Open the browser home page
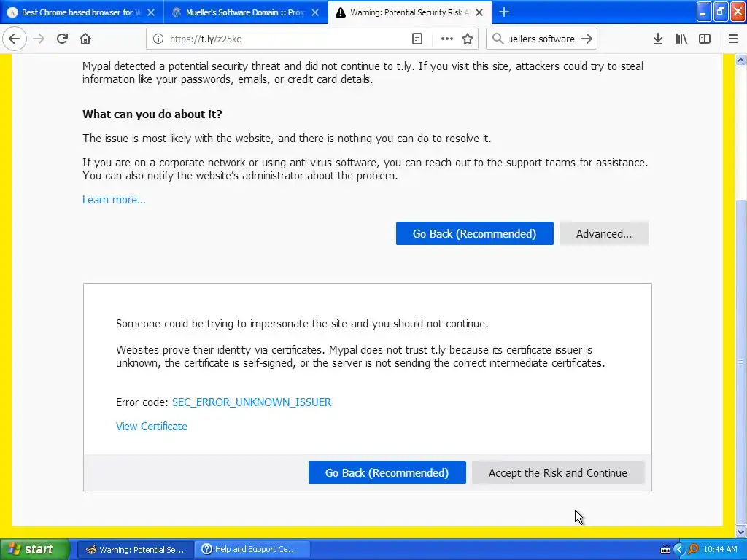The image size is (747, 560). click(85, 39)
